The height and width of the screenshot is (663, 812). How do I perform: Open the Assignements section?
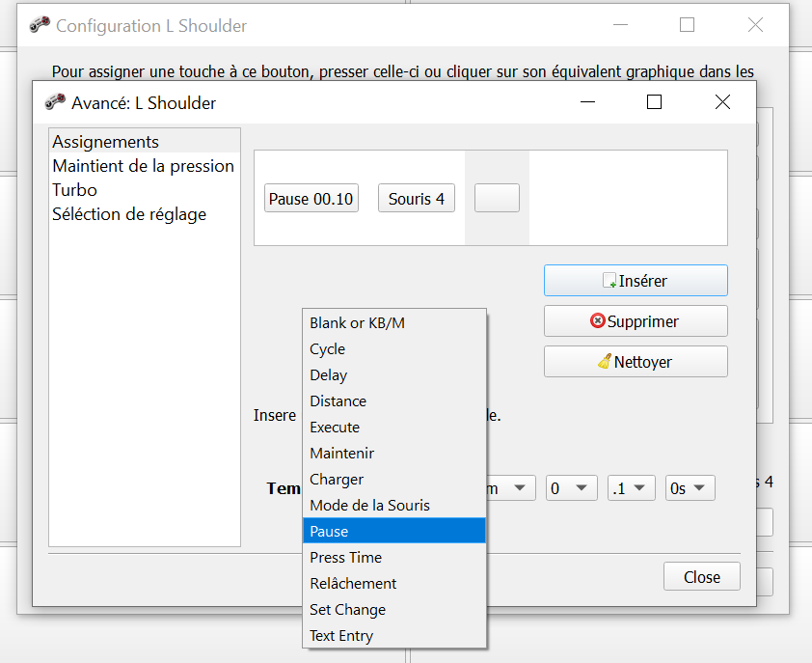pos(106,142)
